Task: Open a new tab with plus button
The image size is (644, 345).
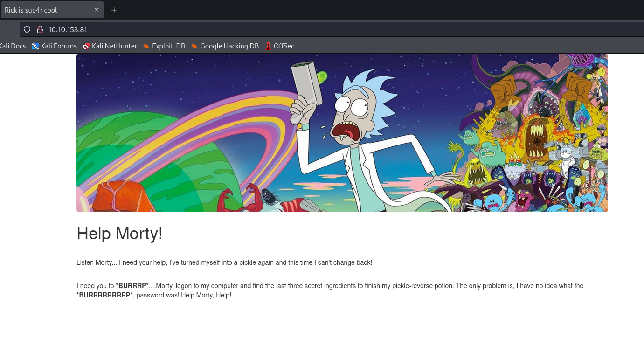Action: click(x=114, y=10)
